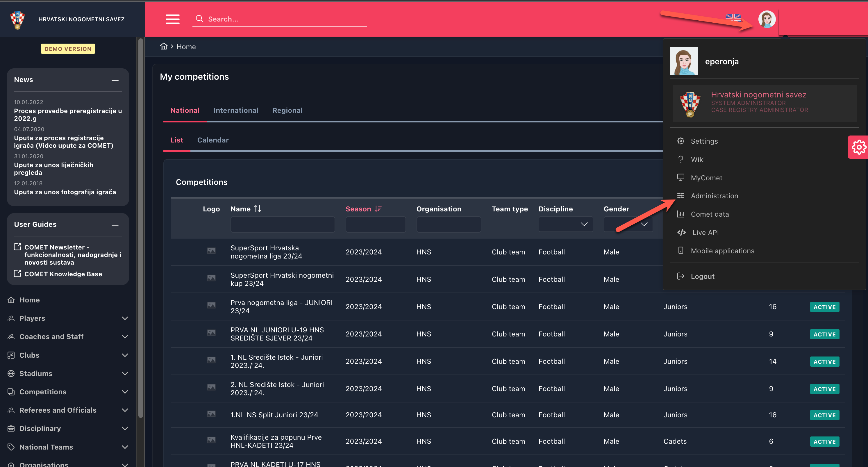
Task: Click the logo thumbnail of SuperSport Hrvatska liga
Action: pyautogui.click(x=211, y=251)
